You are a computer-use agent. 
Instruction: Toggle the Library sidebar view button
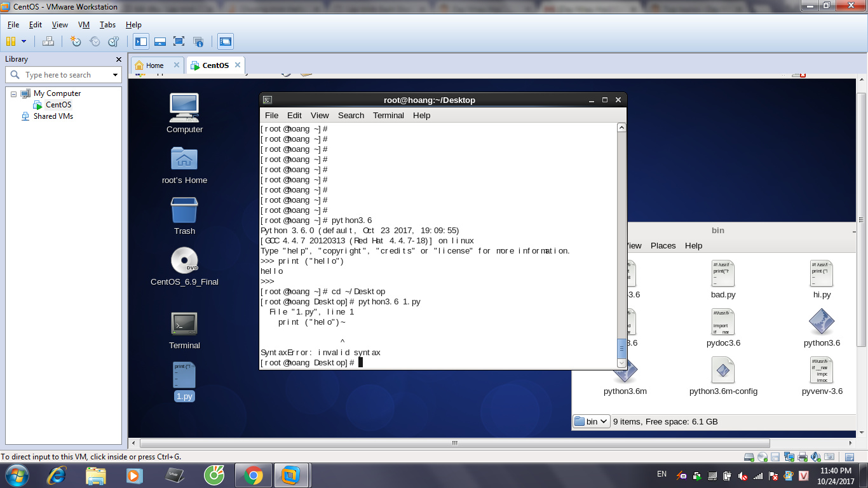coord(141,41)
